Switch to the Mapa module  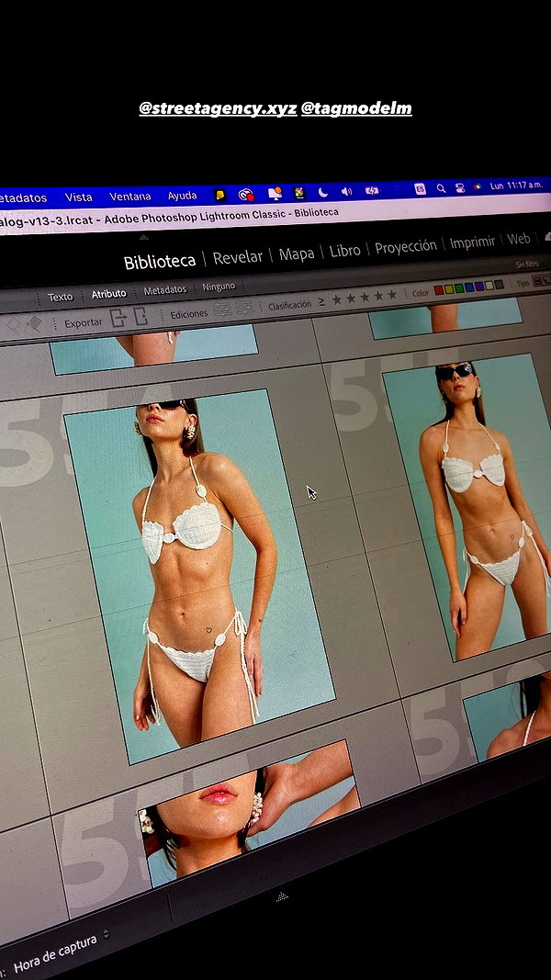pos(296,253)
